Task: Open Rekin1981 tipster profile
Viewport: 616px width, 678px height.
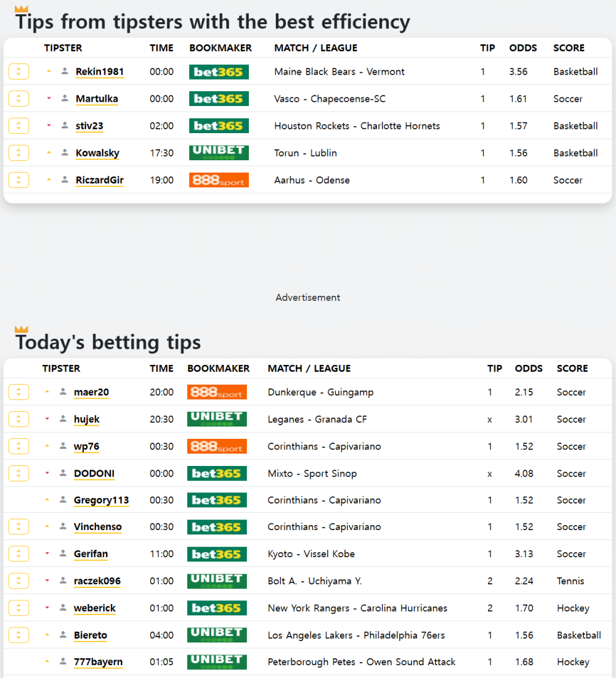Action: (100, 71)
